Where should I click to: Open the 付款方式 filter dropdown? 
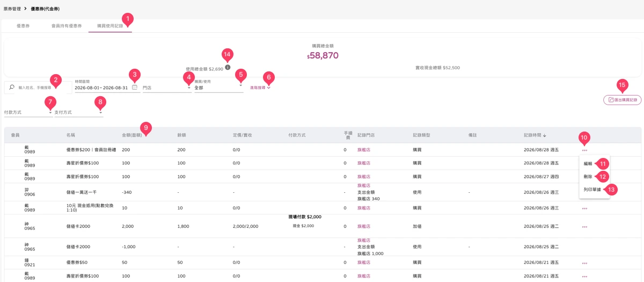[28, 112]
